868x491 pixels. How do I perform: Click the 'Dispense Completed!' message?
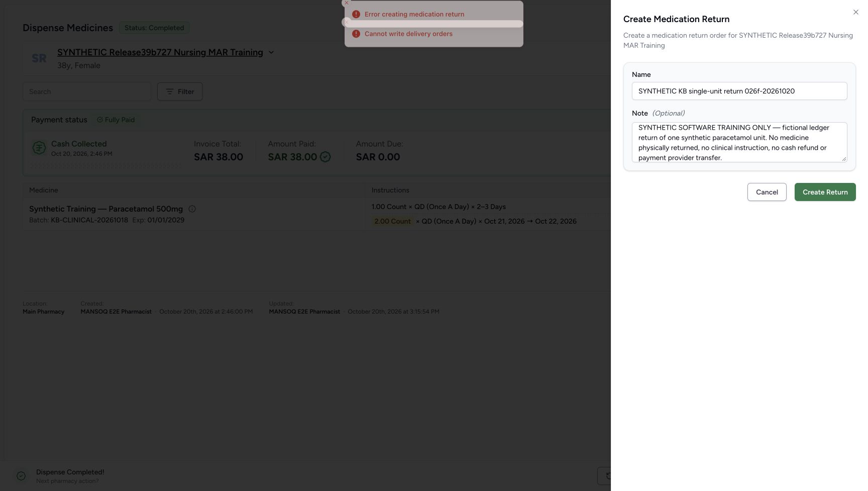tap(70, 472)
